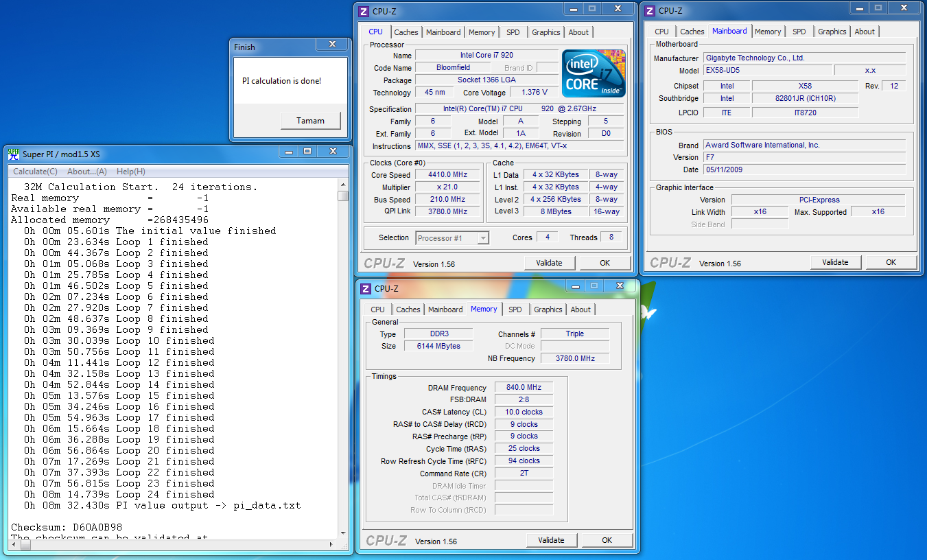The width and height of the screenshot is (927, 560).
Task: Click the PI value output pi_data.txt line
Action: tap(162, 505)
